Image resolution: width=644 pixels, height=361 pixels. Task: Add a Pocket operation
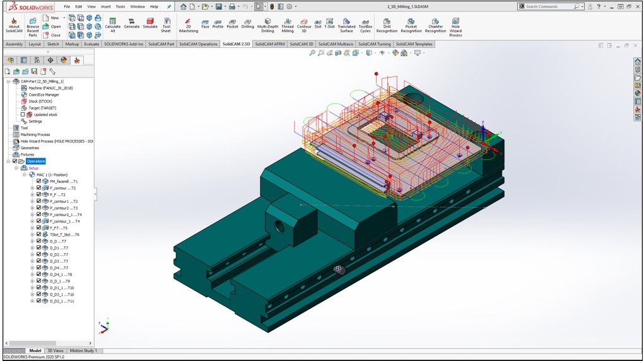233,23
